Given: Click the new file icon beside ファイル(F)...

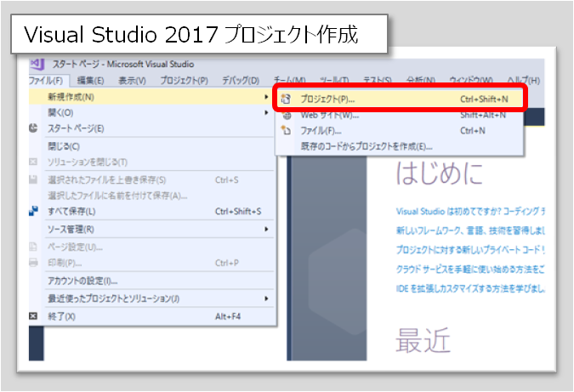Looking at the screenshot, I should tap(286, 130).
